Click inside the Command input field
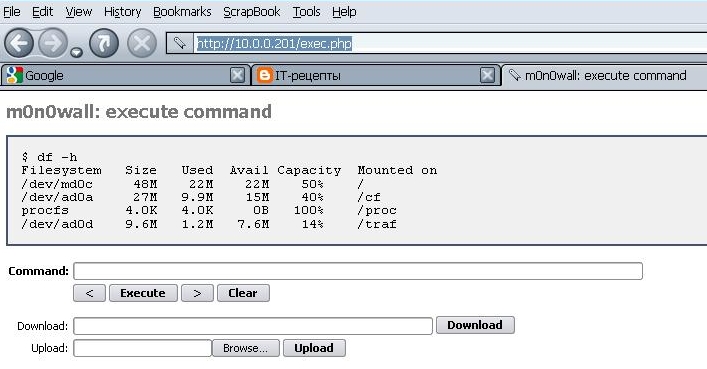The width and height of the screenshot is (707, 369). point(358,271)
